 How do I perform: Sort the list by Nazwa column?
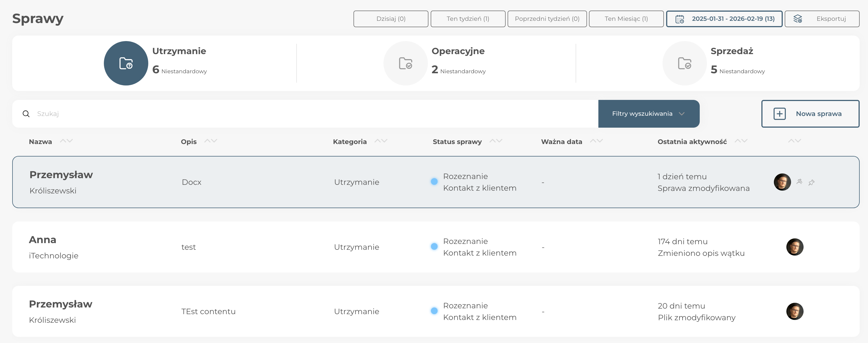pyautogui.click(x=66, y=141)
